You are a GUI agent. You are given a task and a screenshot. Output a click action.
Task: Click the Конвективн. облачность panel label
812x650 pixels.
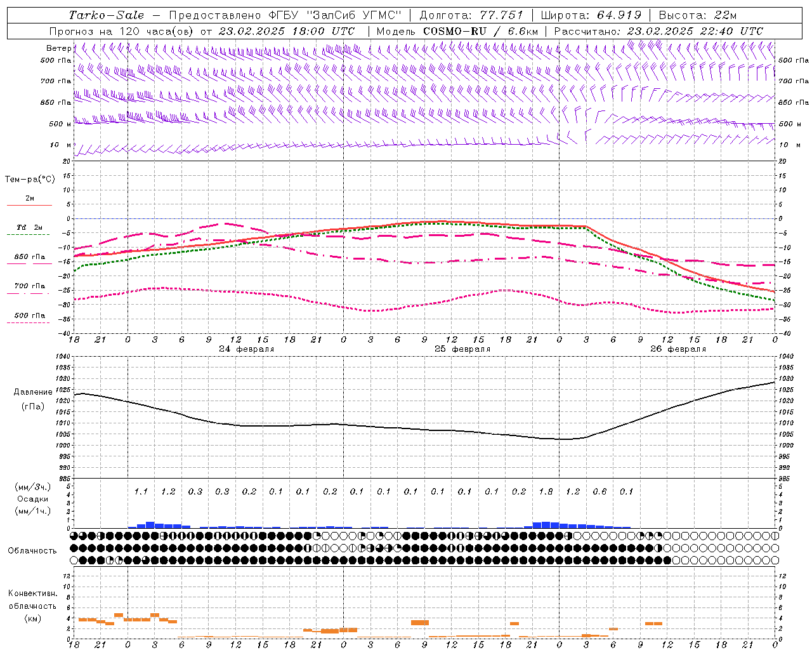tap(32, 606)
